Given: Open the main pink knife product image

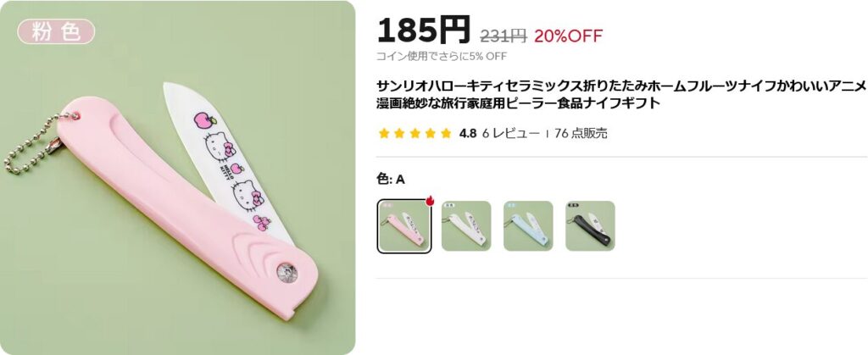Looking at the screenshot, I should (178, 178).
